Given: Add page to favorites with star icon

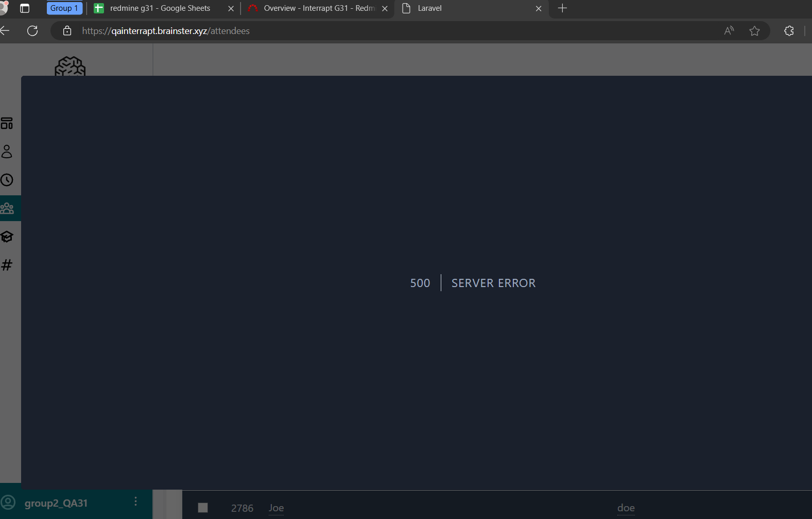Looking at the screenshot, I should coord(754,31).
